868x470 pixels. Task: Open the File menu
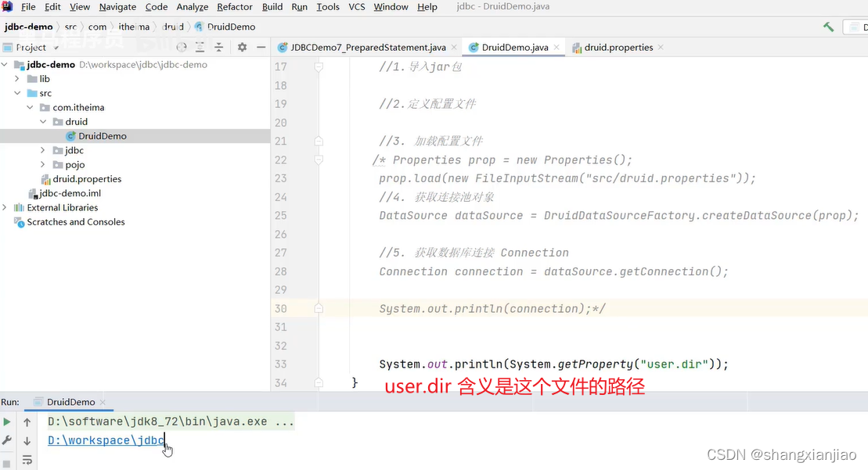(x=27, y=6)
